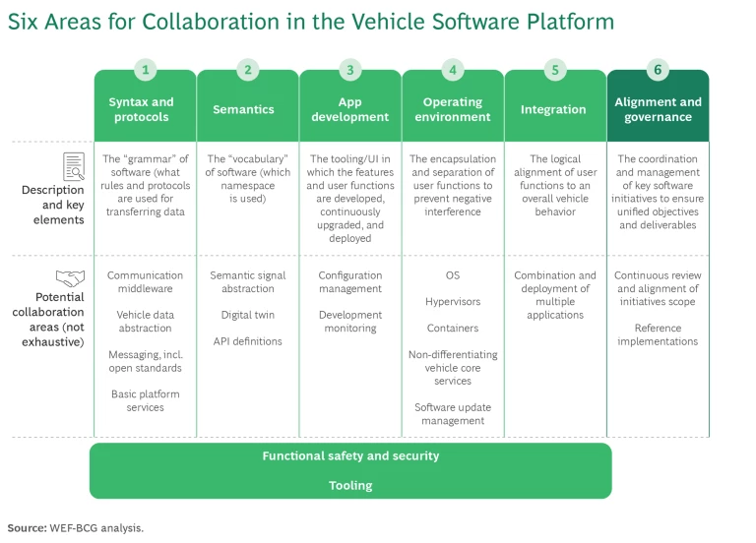Click the number 1 circle badge
This screenshot has height=543, width=756.
tap(145, 70)
